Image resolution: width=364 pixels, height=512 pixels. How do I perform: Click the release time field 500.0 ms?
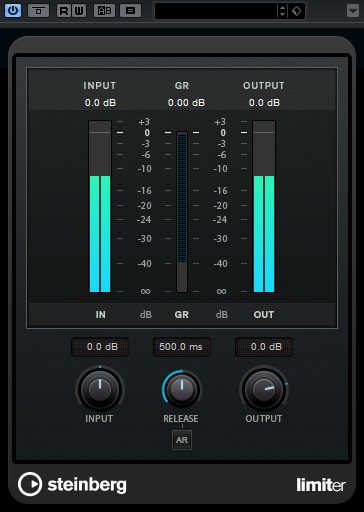tap(182, 347)
